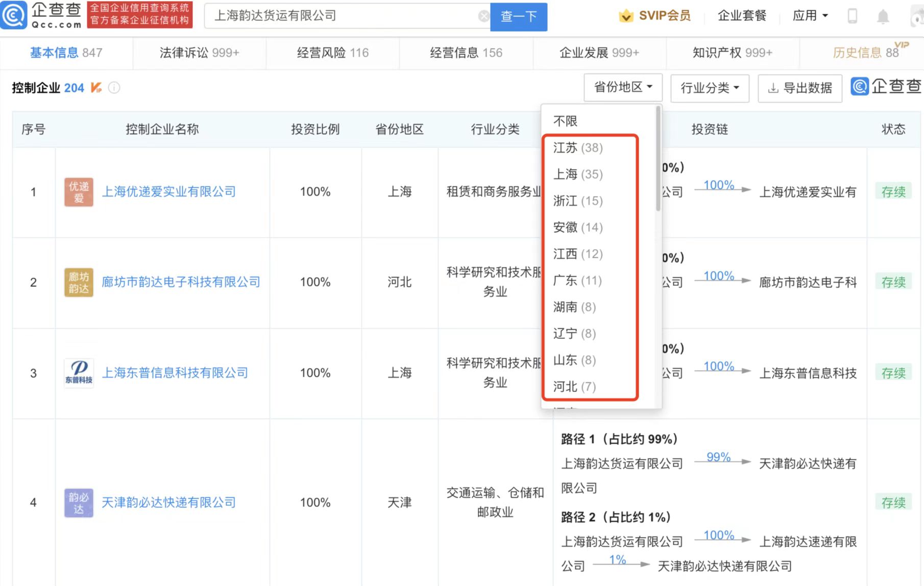Click the 河北 cell in row 2

click(399, 282)
